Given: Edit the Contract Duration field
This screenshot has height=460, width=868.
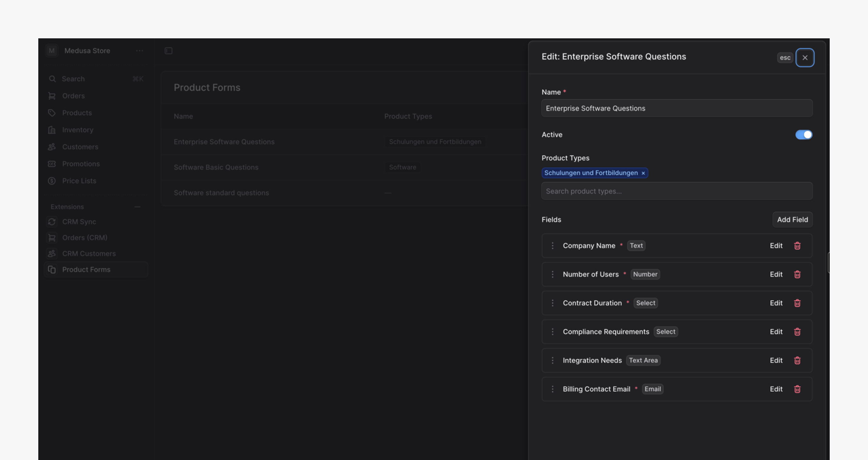Looking at the screenshot, I should coord(776,303).
